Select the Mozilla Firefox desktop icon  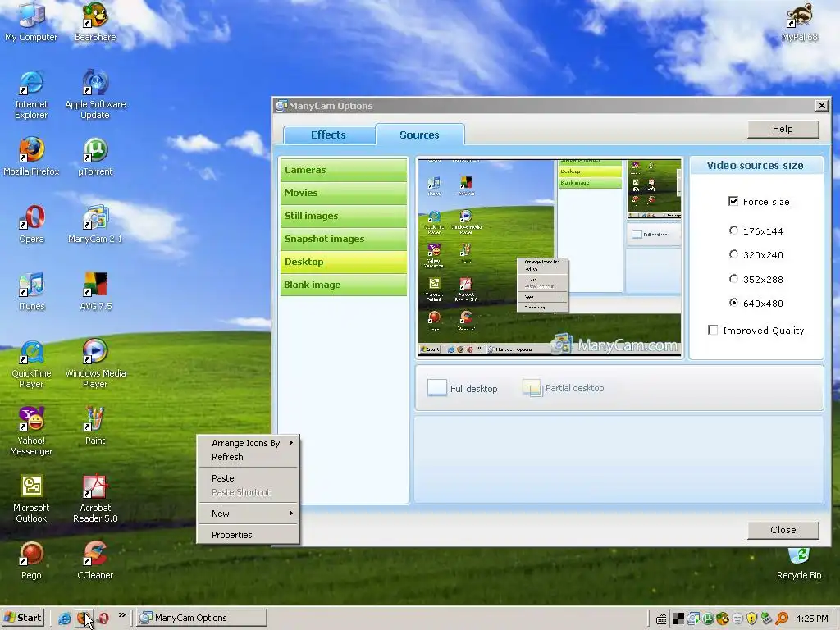[31, 157]
